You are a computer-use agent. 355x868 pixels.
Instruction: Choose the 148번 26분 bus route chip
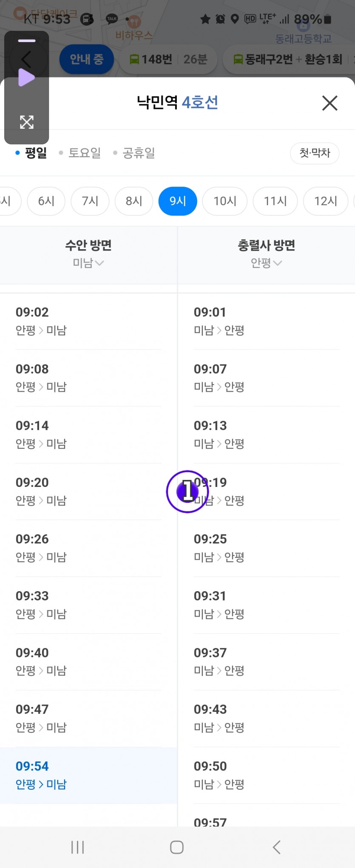168,59
